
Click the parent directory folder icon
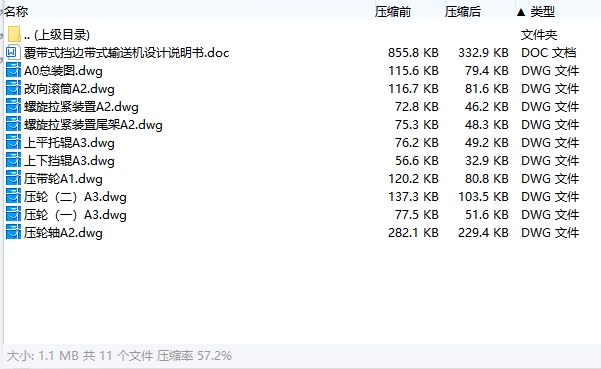pos(14,34)
